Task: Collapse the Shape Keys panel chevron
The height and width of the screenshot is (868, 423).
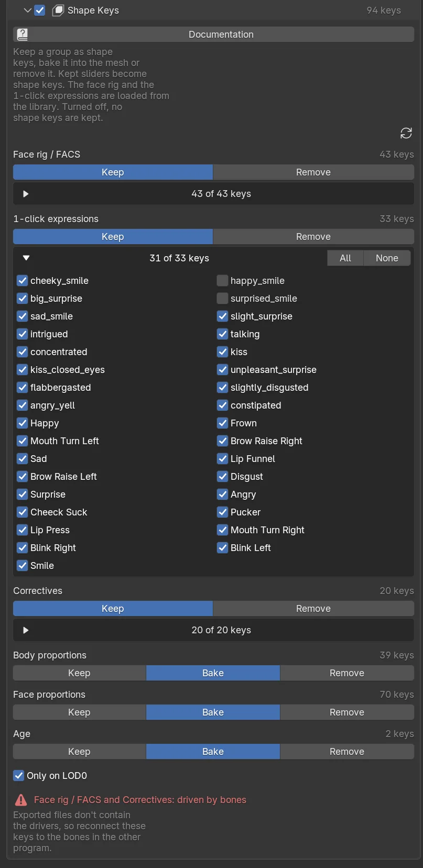Action: pos(27,10)
